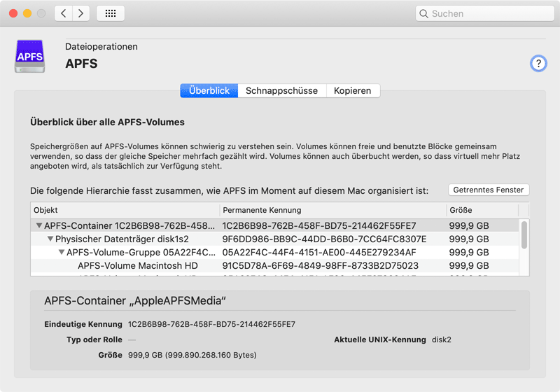Select the Physischer Datenträger disk1s2 row
The height and width of the screenshot is (392, 560).
click(274, 239)
